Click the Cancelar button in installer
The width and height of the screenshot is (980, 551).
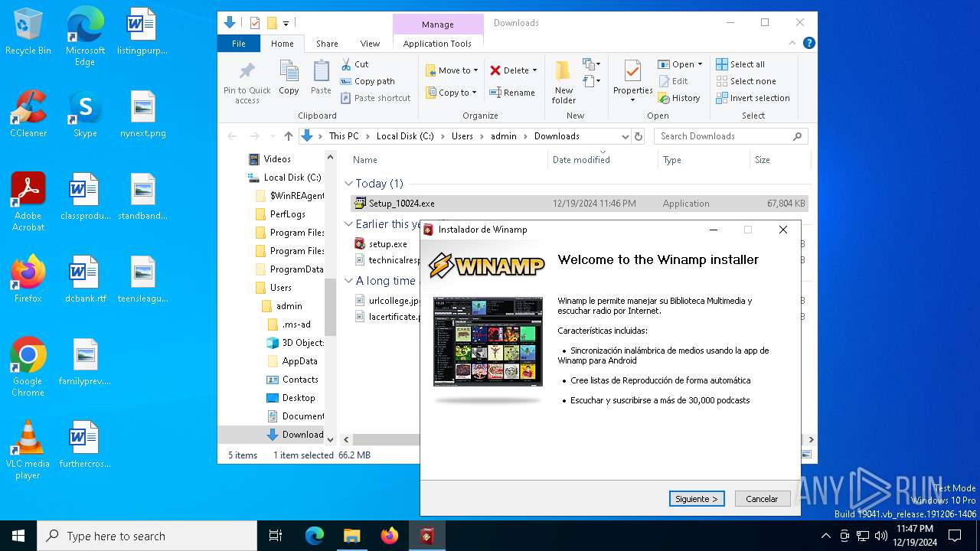point(762,499)
